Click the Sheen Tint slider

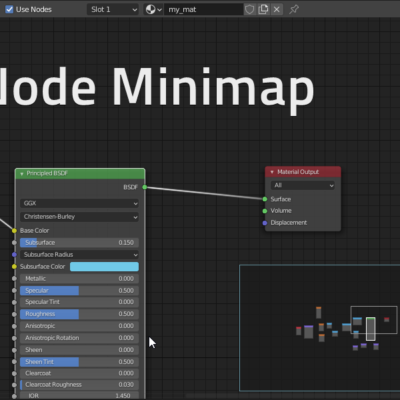click(x=79, y=362)
